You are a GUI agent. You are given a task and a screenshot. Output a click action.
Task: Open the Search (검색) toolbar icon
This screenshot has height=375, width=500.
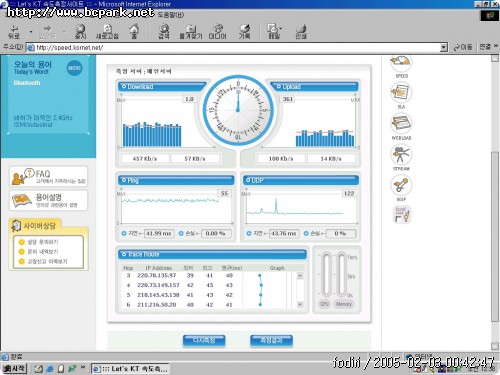(164, 31)
